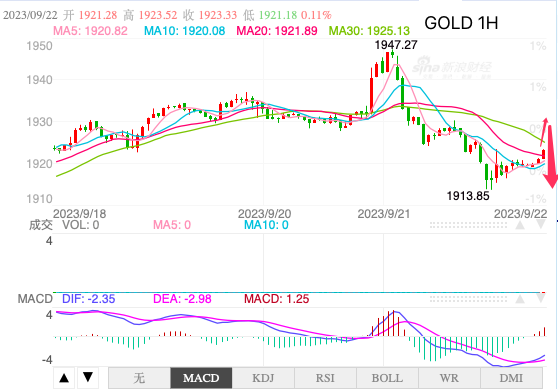Switch to the RSI indicator
The image size is (558, 389).
[325, 378]
